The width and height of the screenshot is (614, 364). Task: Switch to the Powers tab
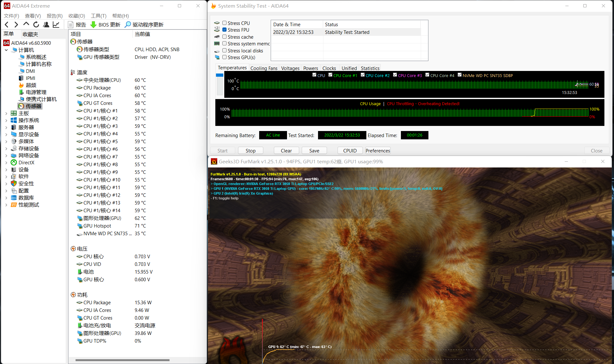311,68
